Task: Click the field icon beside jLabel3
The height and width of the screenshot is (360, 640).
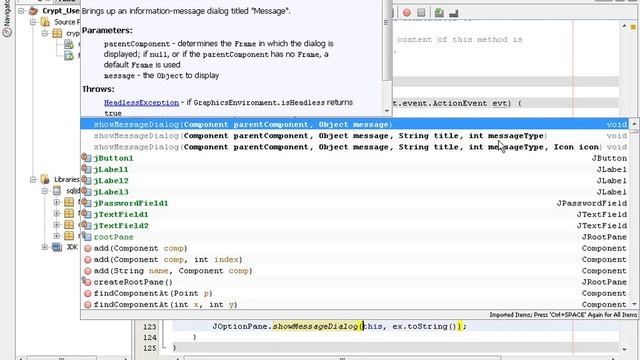Action: (87, 191)
